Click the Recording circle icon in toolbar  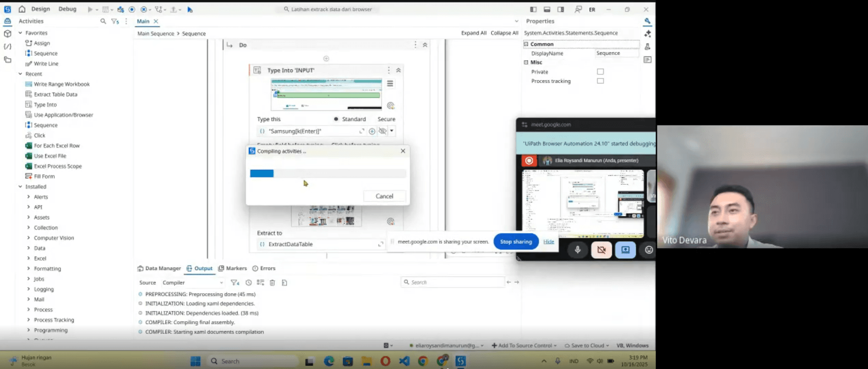tap(132, 9)
